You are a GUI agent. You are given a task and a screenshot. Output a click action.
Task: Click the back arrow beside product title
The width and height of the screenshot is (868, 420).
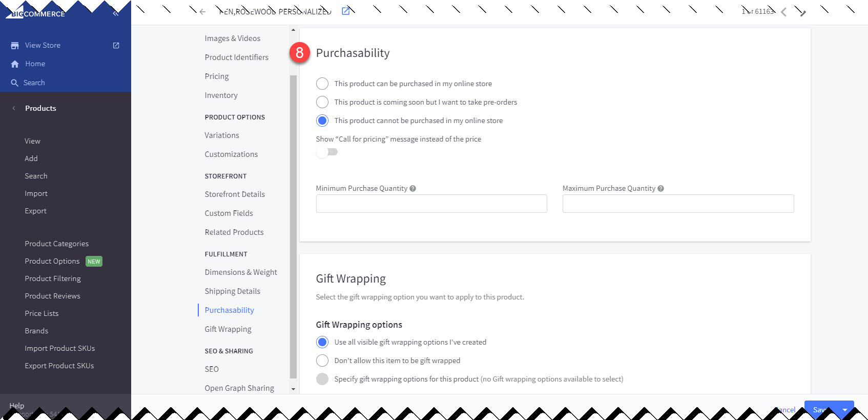202,12
